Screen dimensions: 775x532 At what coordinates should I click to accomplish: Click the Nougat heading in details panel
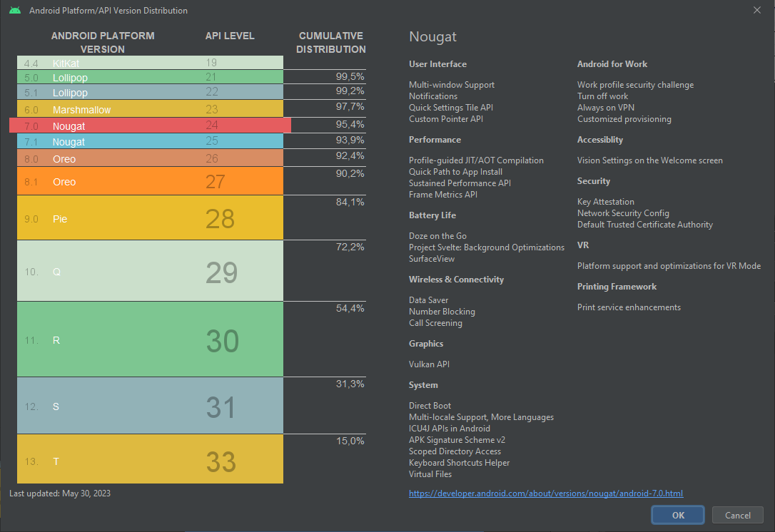(432, 37)
